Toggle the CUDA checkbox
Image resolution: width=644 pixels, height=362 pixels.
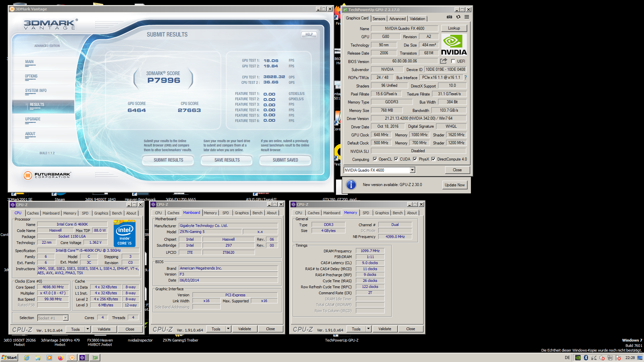396,159
